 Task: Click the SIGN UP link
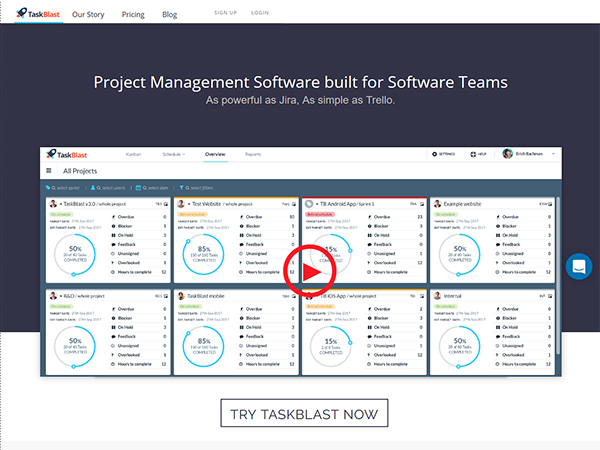[x=225, y=13]
